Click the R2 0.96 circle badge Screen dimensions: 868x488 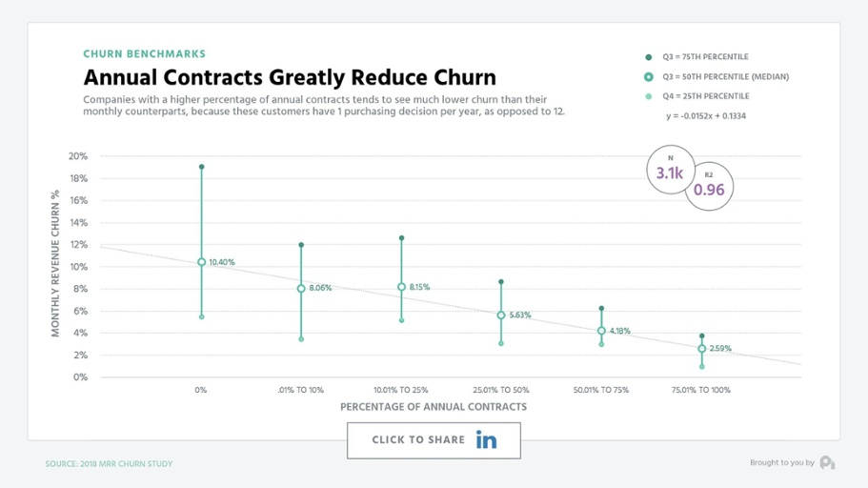tap(709, 186)
